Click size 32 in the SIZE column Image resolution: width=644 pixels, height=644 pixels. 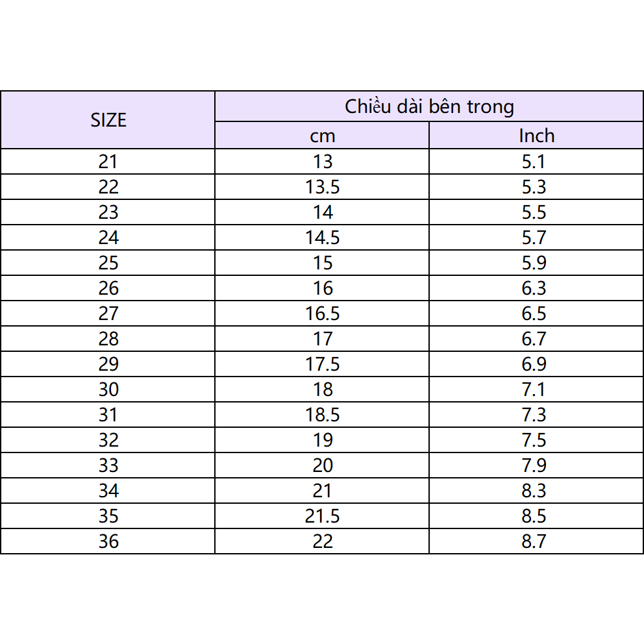click(x=108, y=440)
